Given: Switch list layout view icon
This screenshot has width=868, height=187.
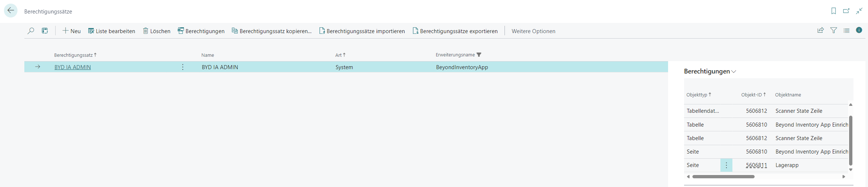Looking at the screenshot, I should click(847, 31).
